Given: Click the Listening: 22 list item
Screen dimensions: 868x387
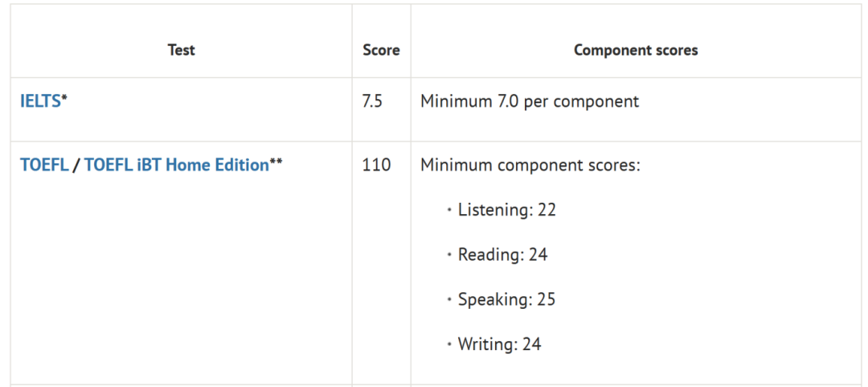Looking at the screenshot, I should 506,210.
